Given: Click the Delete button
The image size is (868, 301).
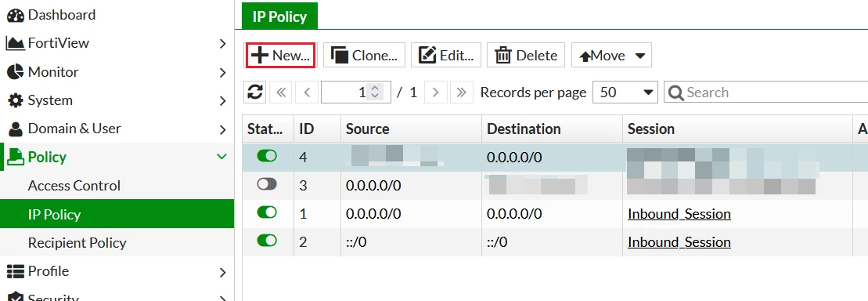Looking at the screenshot, I should [x=526, y=55].
